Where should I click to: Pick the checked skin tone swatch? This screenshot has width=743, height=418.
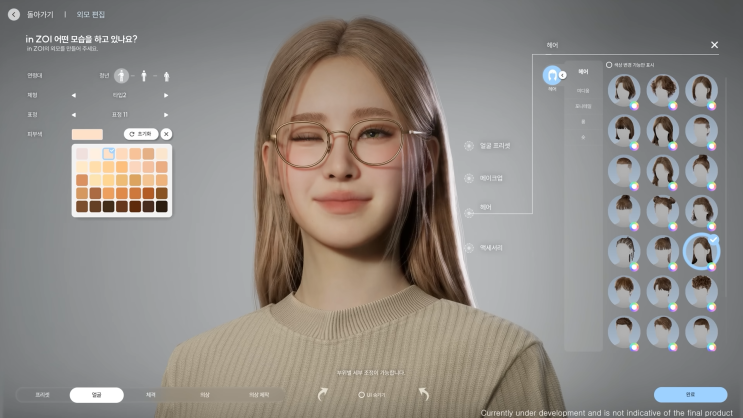click(x=109, y=153)
